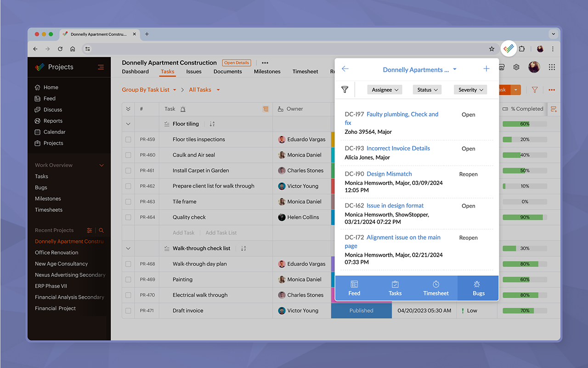This screenshot has height=368, width=588.
Task: Sort the Walk-through check list
Action: tap(243, 248)
